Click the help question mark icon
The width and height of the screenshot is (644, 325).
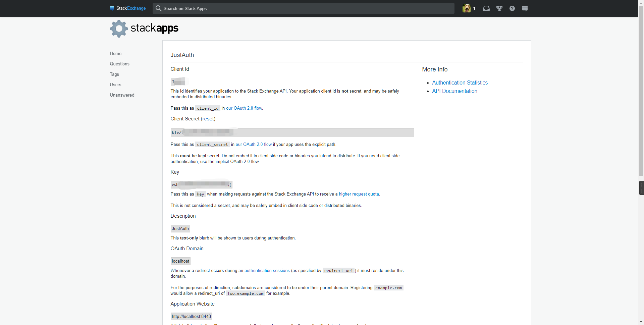tap(512, 8)
